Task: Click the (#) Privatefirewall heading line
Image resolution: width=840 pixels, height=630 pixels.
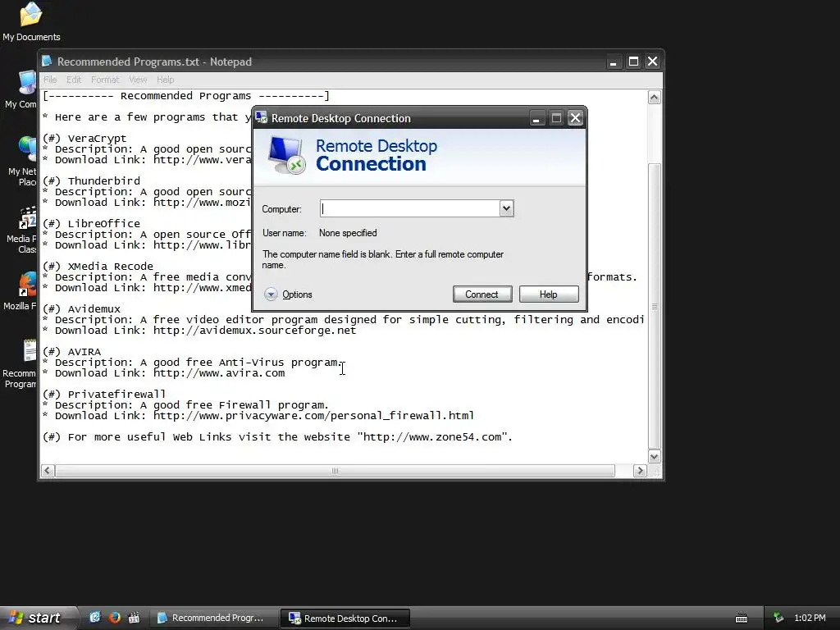Action: point(104,395)
